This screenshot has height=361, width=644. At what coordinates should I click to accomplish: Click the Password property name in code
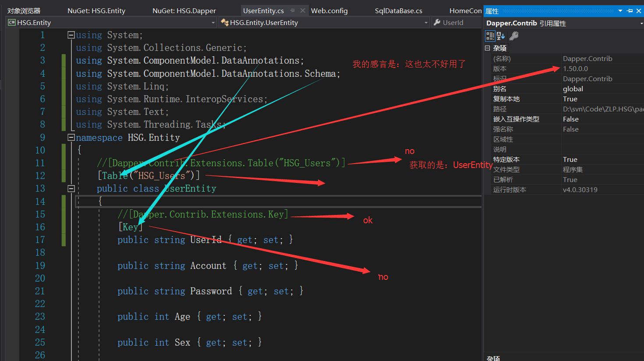coord(211,291)
